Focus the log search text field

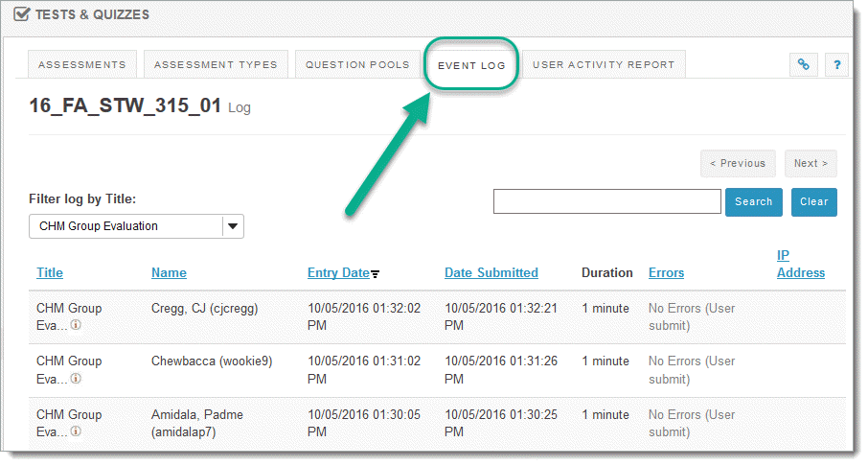tap(607, 201)
